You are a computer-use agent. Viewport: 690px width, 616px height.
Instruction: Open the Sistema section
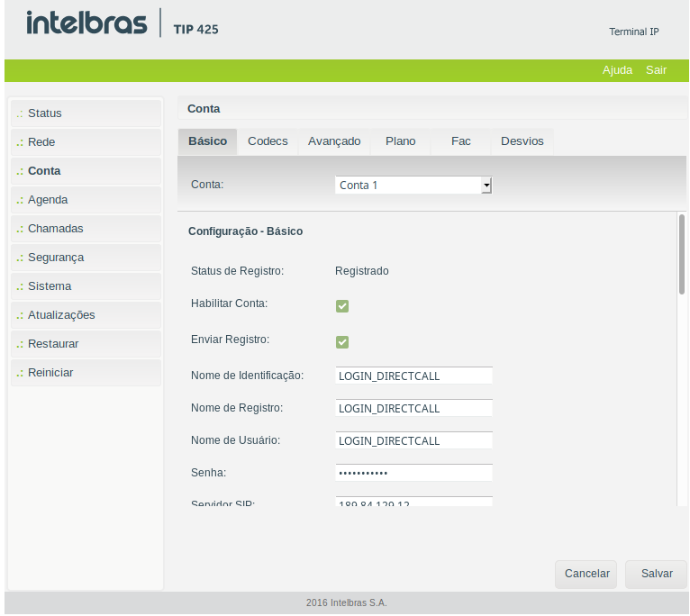click(86, 286)
